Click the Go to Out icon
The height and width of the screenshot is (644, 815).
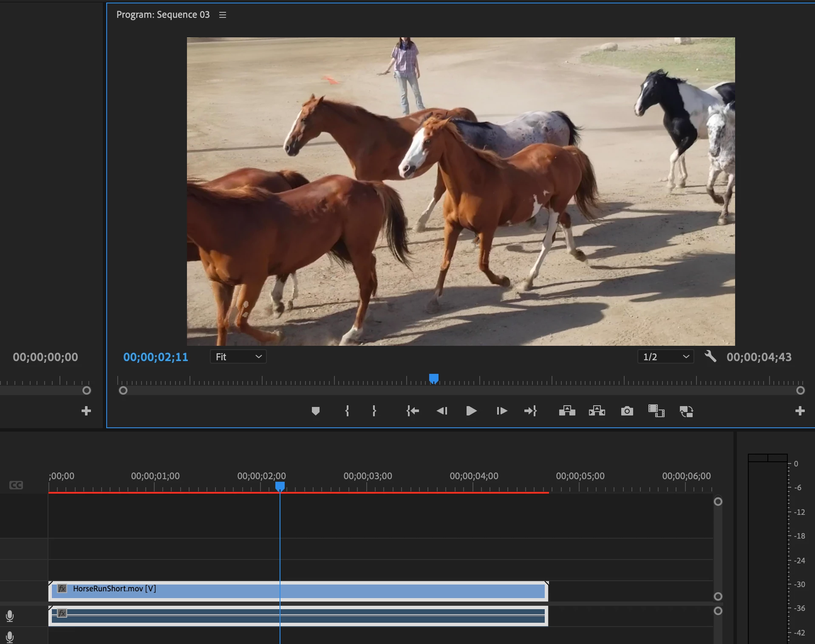click(x=530, y=411)
